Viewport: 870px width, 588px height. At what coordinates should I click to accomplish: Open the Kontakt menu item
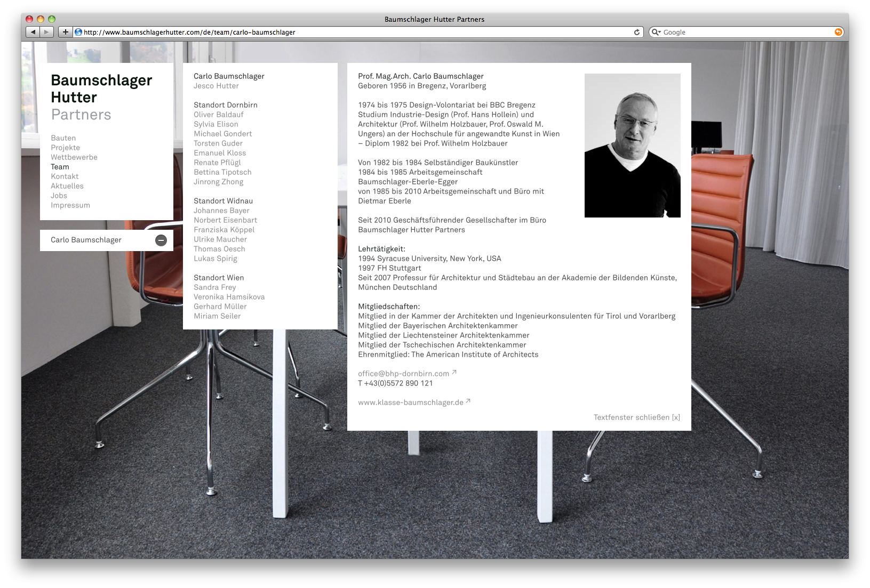coord(65,176)
